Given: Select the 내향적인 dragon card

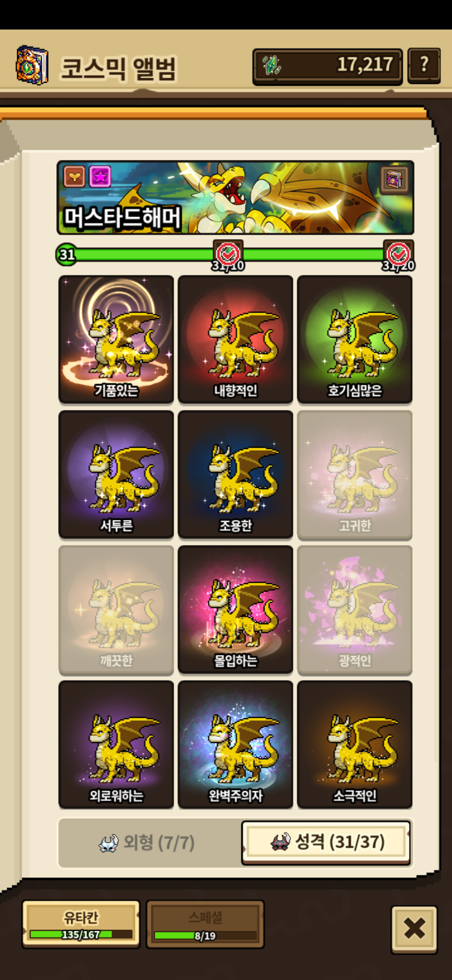Looking at the screenshot, I should 235,339.
